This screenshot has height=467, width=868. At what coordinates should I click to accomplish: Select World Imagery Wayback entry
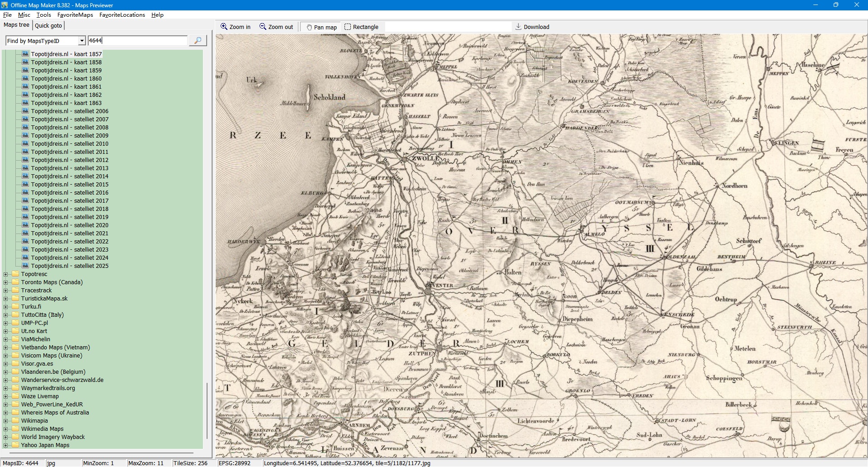click(x=53, y=437)
